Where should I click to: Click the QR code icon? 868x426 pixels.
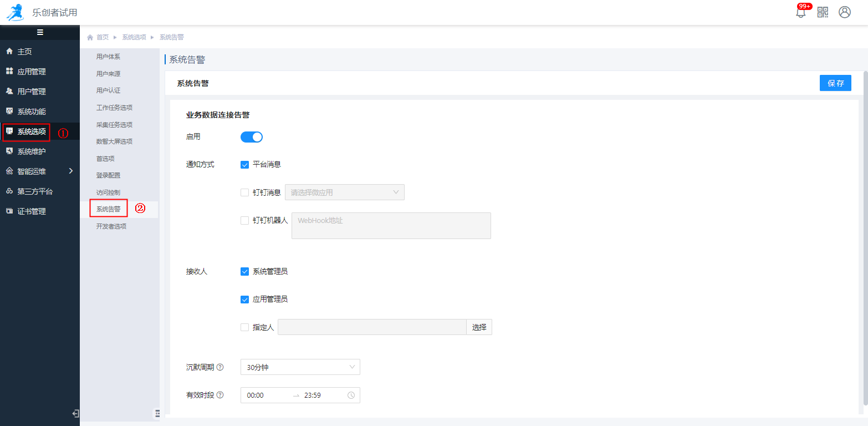823,12
